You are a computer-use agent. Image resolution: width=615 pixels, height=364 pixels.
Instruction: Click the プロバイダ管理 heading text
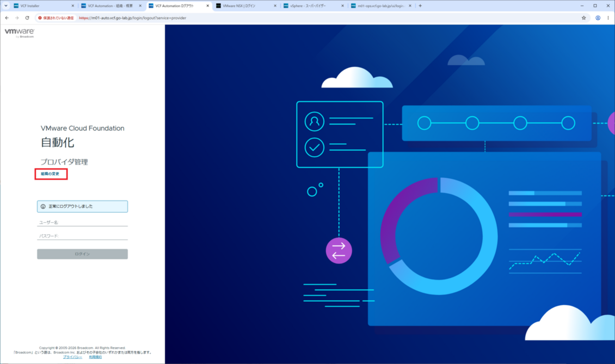(64, 162)
